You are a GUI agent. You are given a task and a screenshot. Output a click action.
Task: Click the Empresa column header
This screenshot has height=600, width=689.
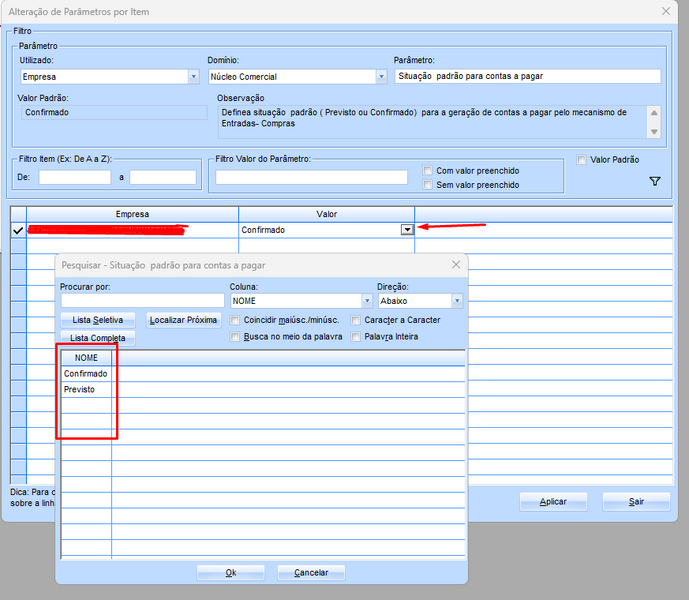132,214
